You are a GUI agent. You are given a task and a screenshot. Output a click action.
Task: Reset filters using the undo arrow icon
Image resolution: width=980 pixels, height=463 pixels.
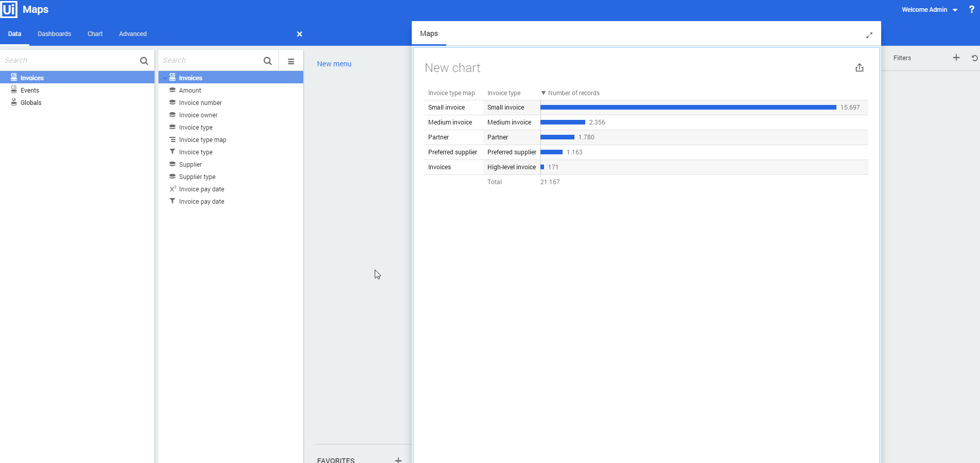pos(974,58)
